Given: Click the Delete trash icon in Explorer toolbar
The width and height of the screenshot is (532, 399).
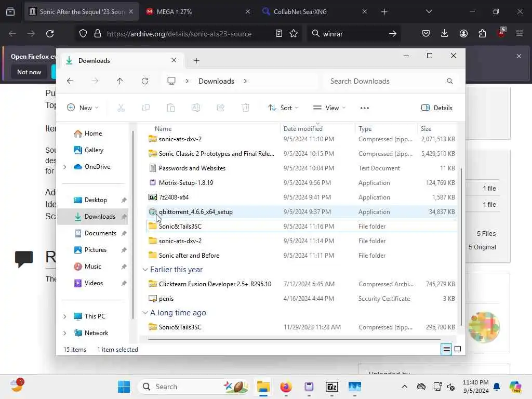Looking at the screenshot, I should (x=246, y=108).
